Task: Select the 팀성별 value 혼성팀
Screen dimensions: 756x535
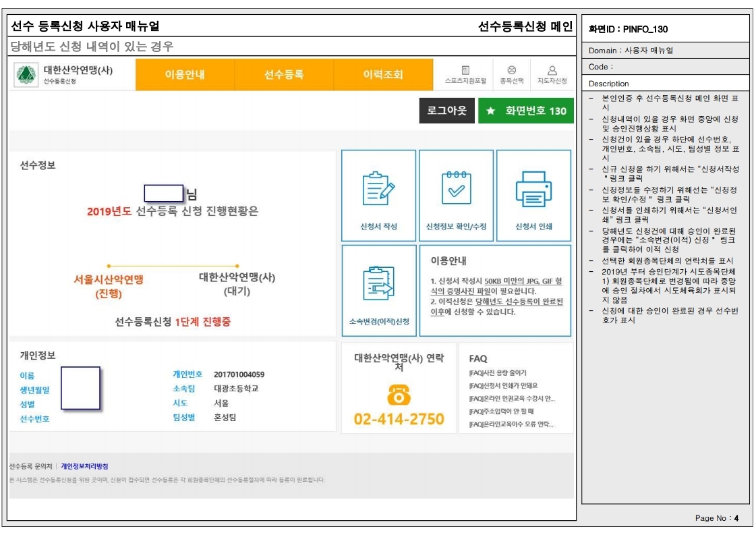Action: pos(225,418)
